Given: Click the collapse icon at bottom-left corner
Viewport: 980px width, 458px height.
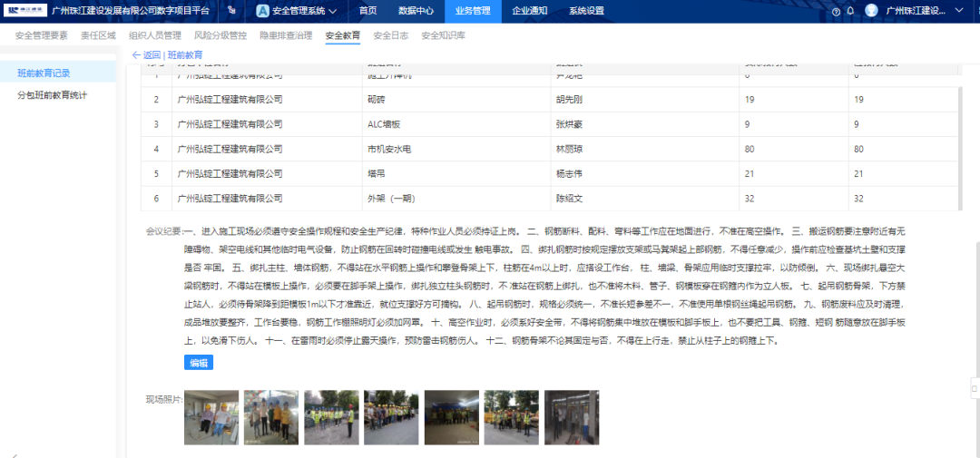Looking at the screenshot, I should 14,452.
